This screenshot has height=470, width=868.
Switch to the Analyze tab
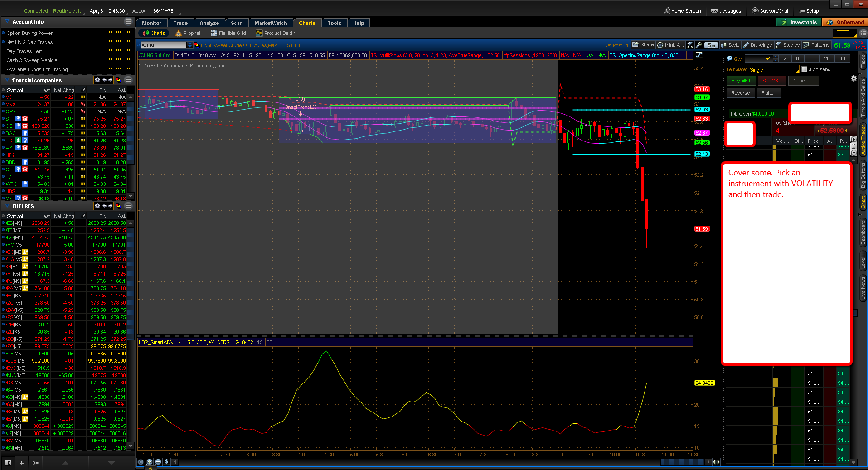pyautogui.click(x=209, y=23)
